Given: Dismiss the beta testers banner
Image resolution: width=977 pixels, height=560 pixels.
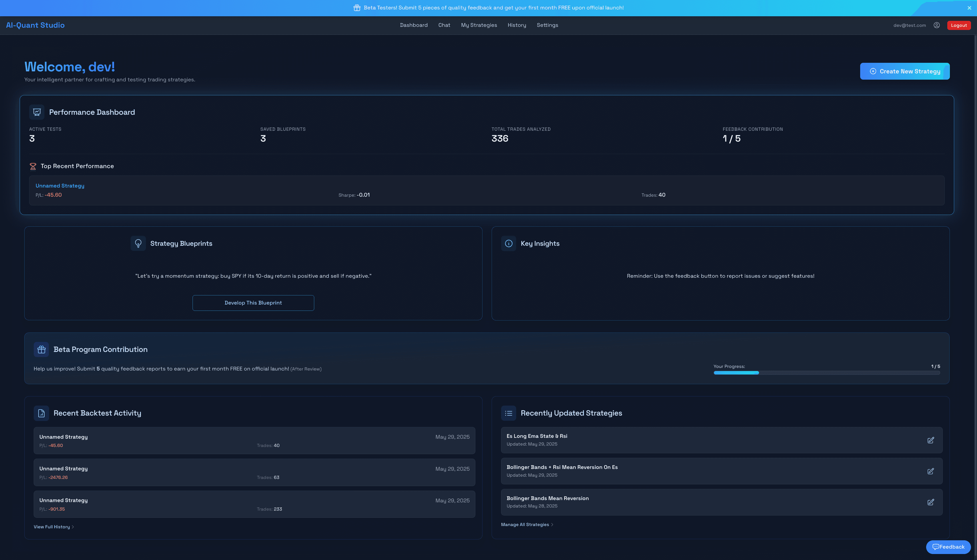Looking at the screenshot, I should 969,8.
